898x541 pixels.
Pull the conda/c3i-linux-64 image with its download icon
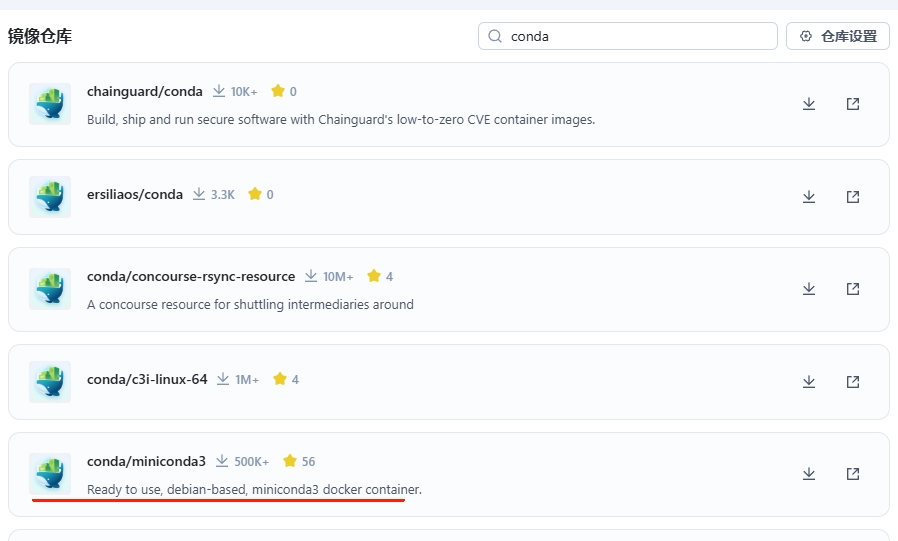point(809,381)
